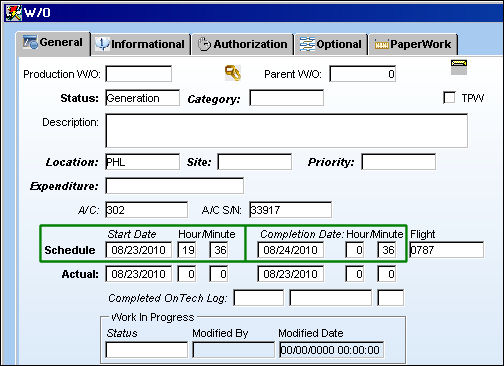Click the Actual completion Minute field

(387, 274)
